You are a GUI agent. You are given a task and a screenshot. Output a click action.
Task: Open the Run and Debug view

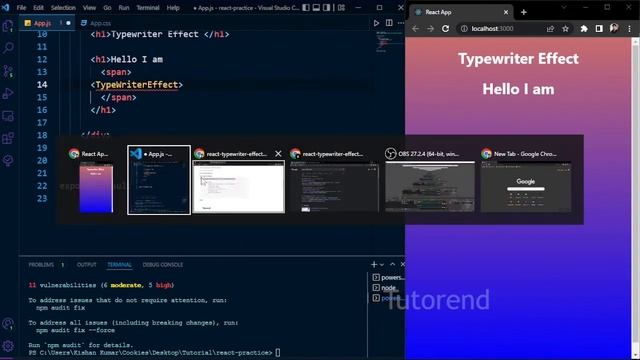(x=8, y=93)
